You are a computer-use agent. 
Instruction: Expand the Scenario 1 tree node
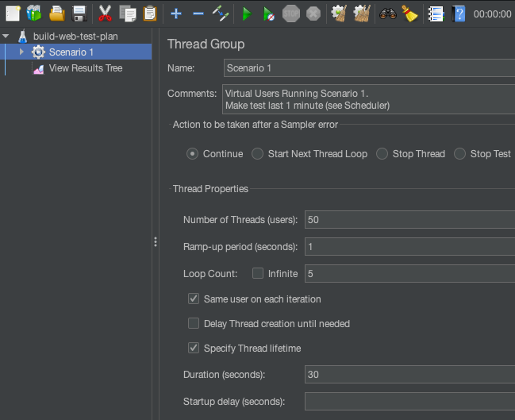coord(22,52)
